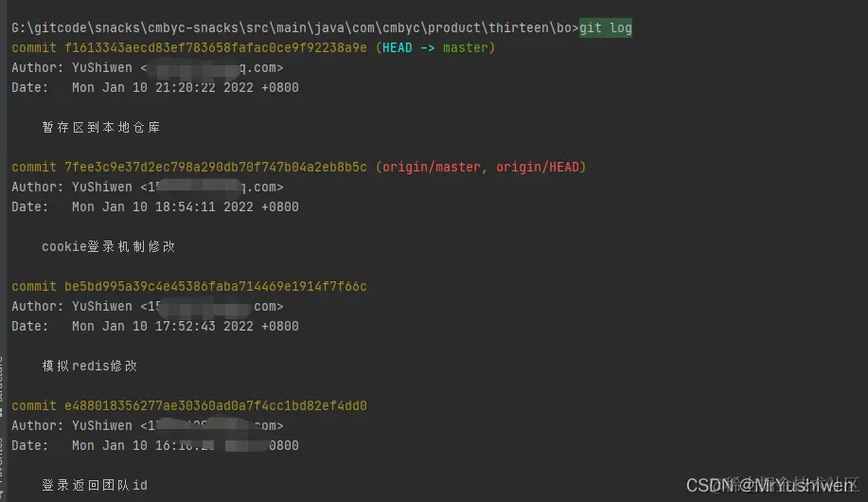
Task: Click the 'origin/HEAD' ref label
Action: click(x=538, y=167)
